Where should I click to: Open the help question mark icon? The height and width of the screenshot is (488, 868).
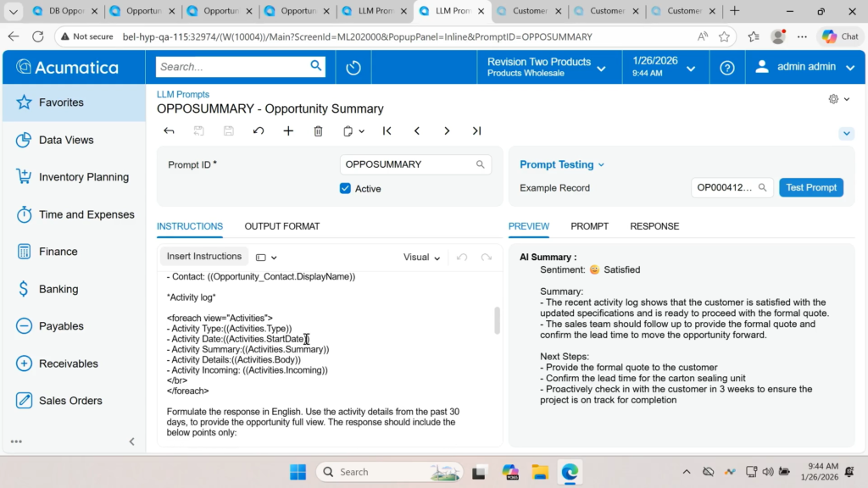coord(726,68)
